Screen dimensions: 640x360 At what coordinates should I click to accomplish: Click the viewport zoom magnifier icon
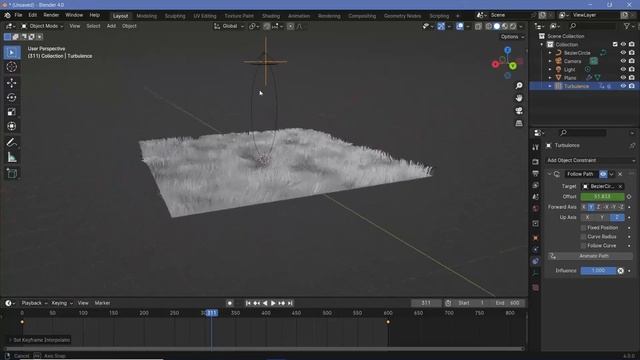(519, 85)
